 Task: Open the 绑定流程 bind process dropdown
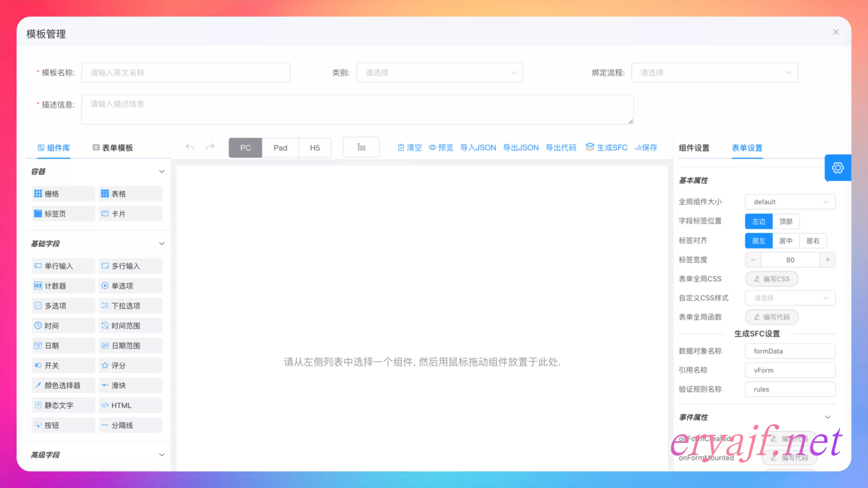click(715, 72)
